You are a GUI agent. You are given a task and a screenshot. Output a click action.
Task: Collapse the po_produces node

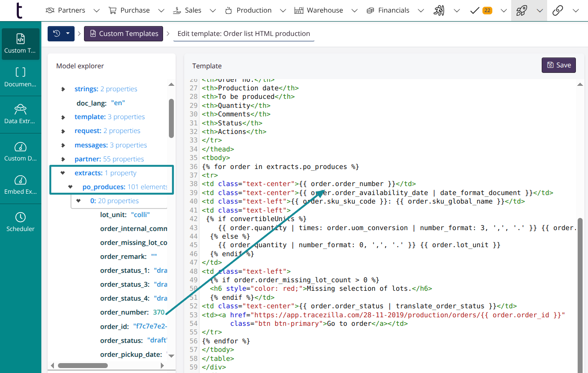pos(71,187)
